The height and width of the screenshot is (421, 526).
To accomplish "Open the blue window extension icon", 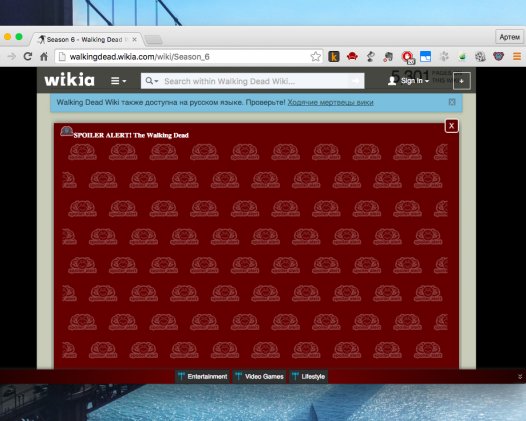I will click(x=425, y=56).
